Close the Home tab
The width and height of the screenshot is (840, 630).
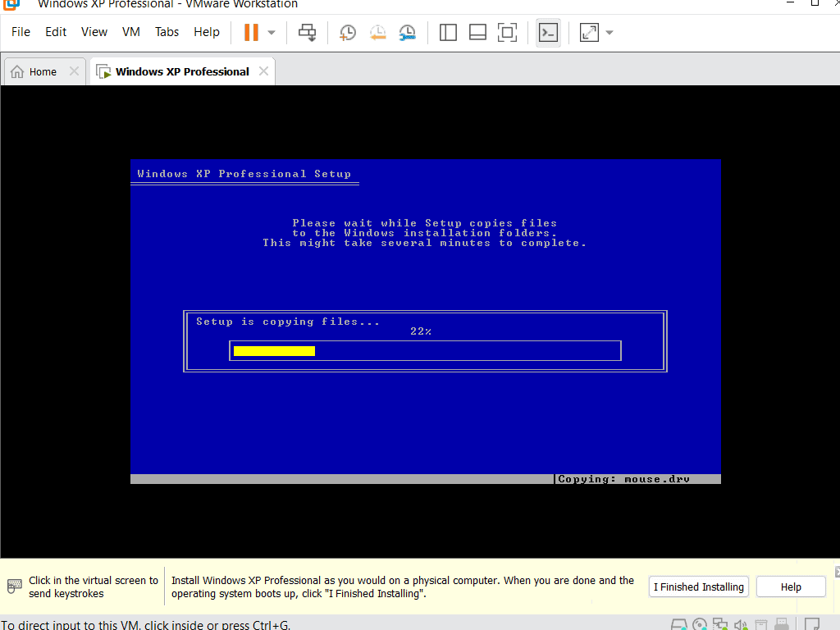tap(74, 71)
